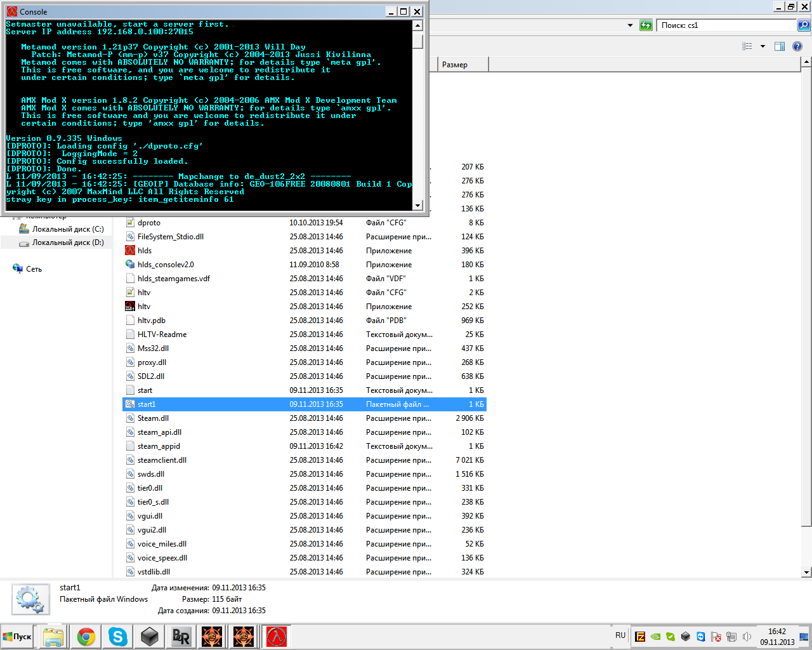
Task: Click the Explorer file list scroll-up arrow
Action: click(x=806, y=62)
